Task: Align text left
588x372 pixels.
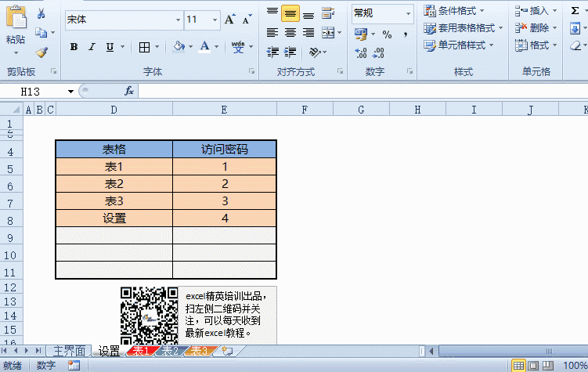Action: pos(272,33)
